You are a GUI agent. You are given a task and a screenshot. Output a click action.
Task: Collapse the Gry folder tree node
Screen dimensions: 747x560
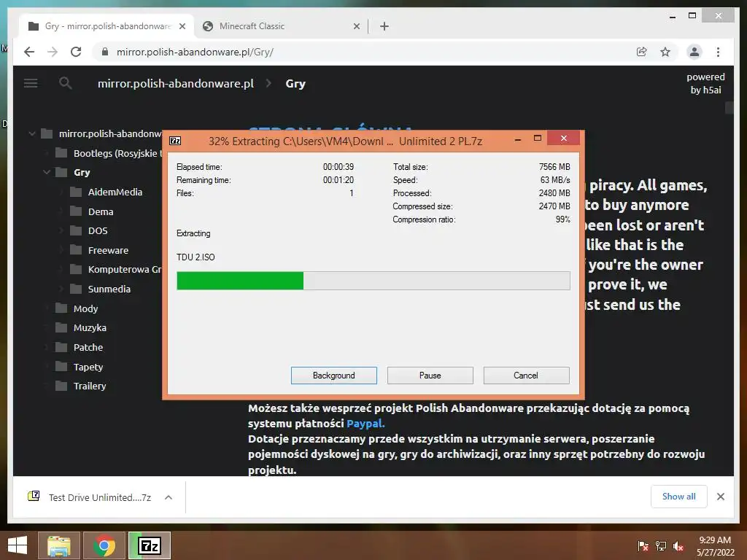tap(47, 172)
